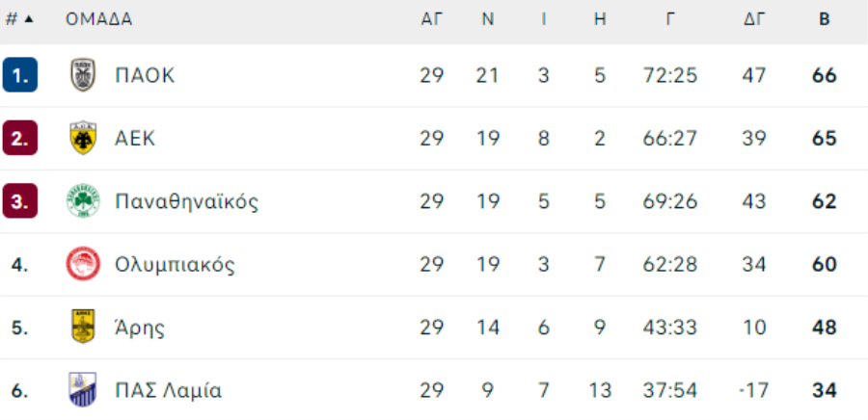Image resolution: width=868 pixels, height=420 pixels.
Task: Sort table by the # rank column
Action: coord(19,19)
